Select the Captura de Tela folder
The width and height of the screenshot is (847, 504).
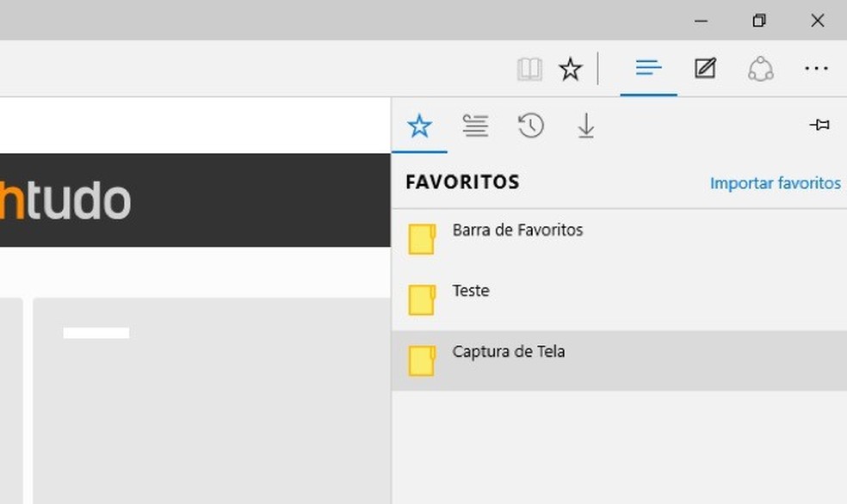pyautogui.click(x=509, y=352)
